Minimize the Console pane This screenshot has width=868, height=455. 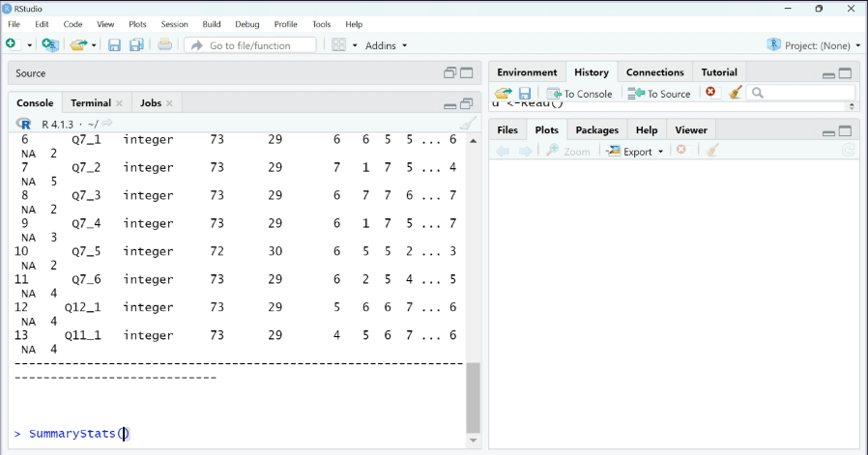(449, 104)
